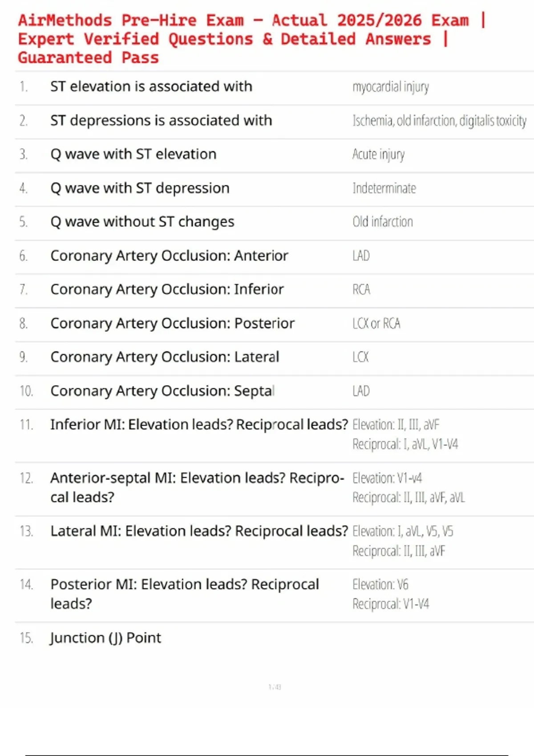
Task: Select the 'myocardial injury' answer text
Action: [391, 87]
